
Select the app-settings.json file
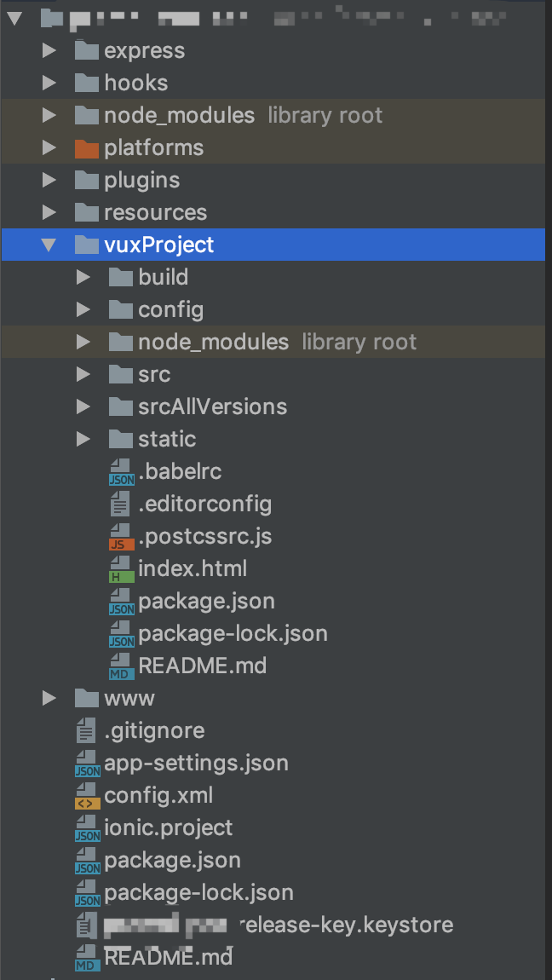coord(196,764)
